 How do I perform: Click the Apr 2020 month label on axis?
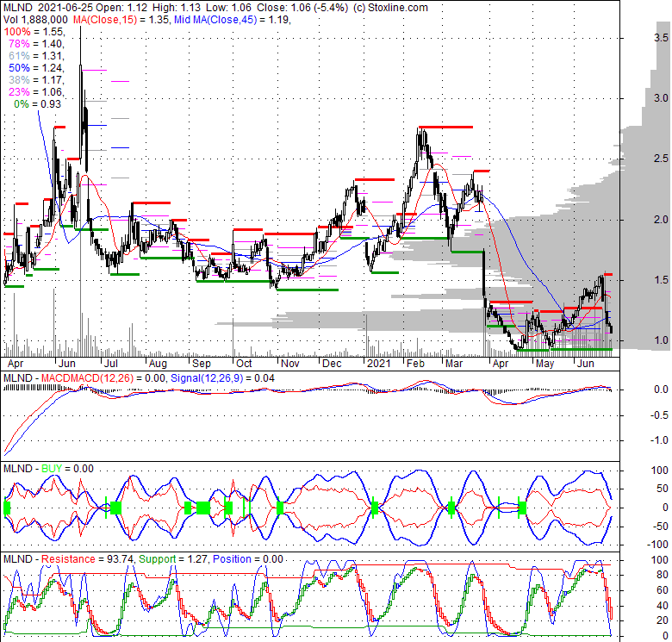[16, 364]
